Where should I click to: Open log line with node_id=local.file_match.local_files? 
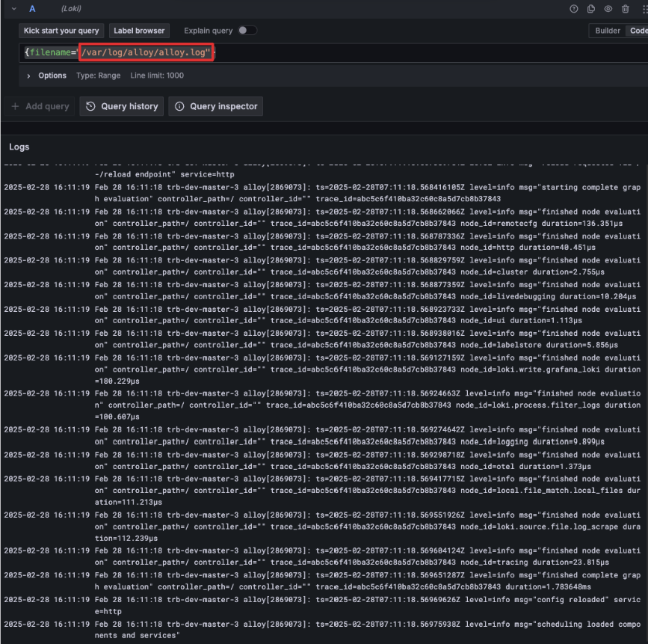pyautogui.click(x=322, y=490)
